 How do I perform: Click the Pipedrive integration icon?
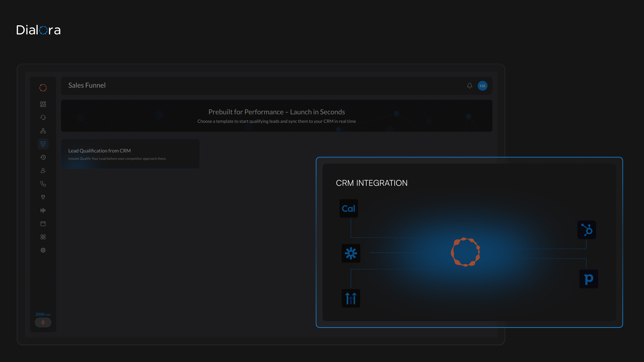[588, 279]
